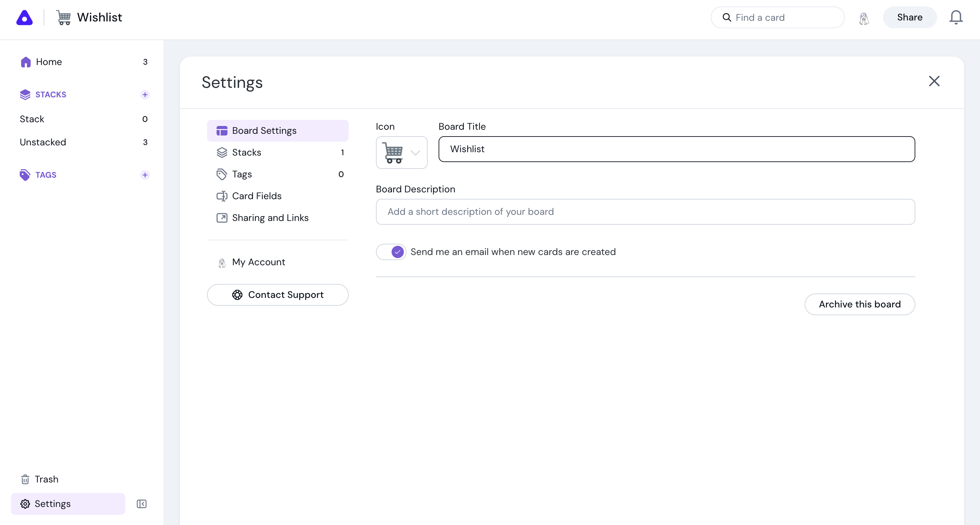Open My Account settings
This screenshot has width=980, height=525.
click(258, 262)
